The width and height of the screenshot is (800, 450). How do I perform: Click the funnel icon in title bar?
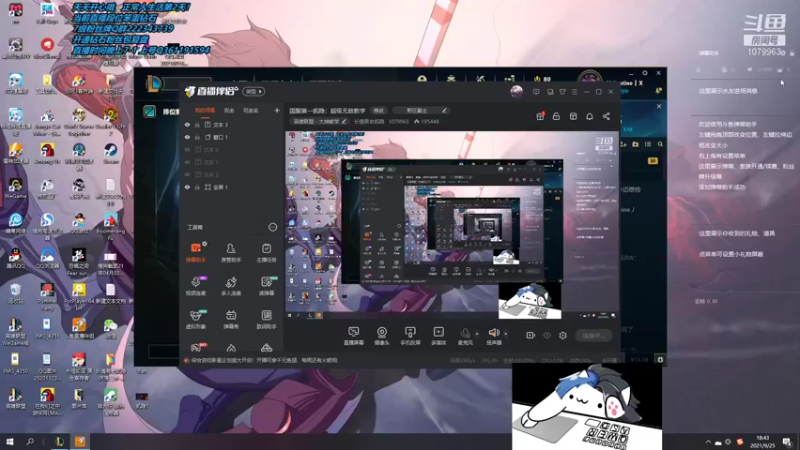tap(562, 92)
